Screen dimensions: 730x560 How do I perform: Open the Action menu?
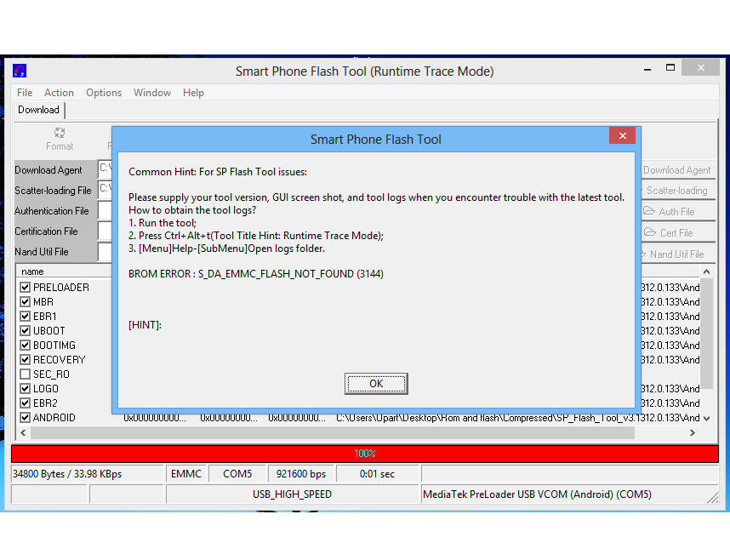pos(59,93)
